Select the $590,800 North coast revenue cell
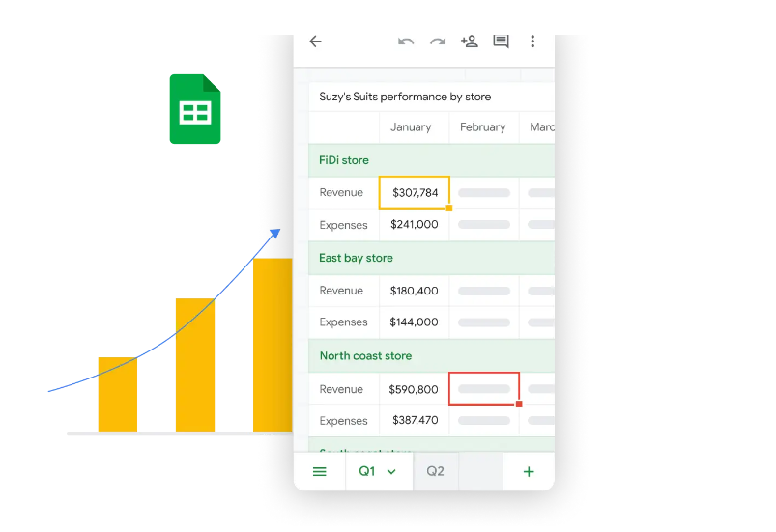This screenshot has height=532, width=776. pyautogui.click(x=414, y=389)
